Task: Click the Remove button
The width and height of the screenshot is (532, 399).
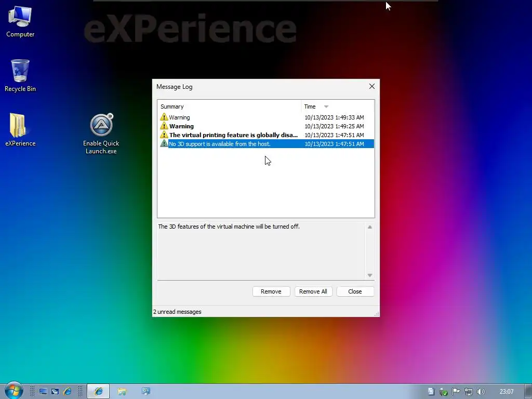Action: 271,291
